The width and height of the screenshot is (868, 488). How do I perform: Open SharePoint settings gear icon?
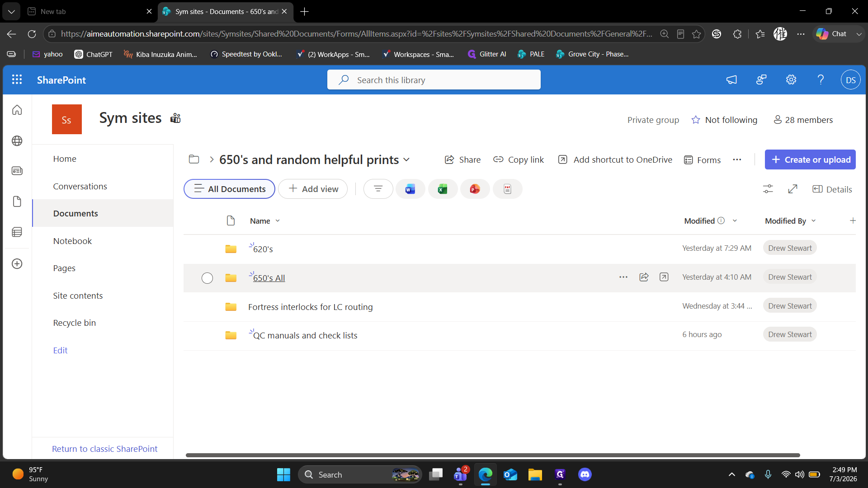[791, 80]
